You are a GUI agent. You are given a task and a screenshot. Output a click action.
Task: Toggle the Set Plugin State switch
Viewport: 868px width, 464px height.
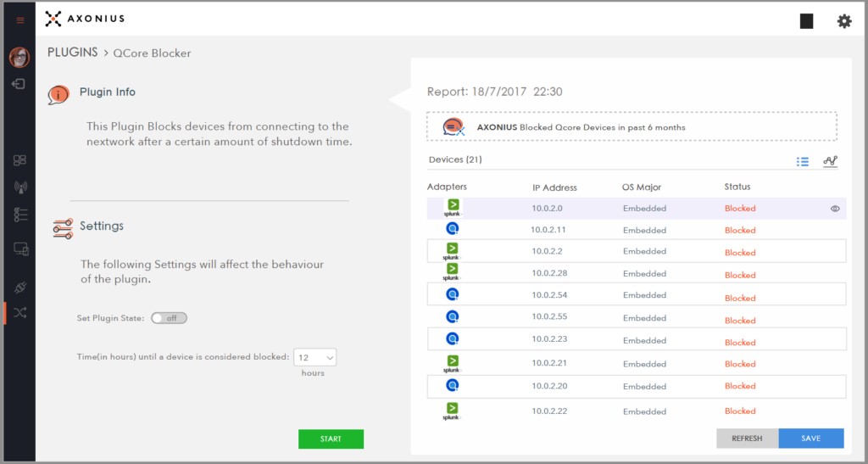click(x=169, y=318)
